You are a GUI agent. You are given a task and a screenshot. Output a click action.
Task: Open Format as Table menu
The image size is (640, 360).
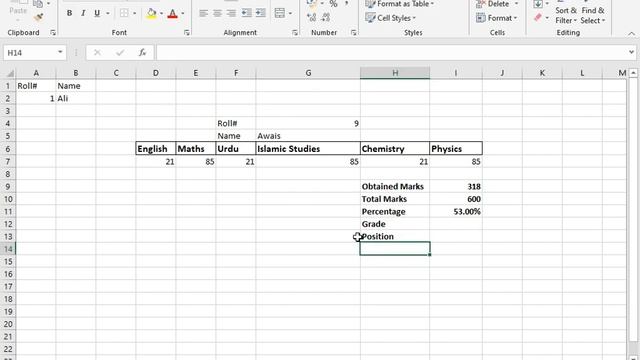point(400,4)
